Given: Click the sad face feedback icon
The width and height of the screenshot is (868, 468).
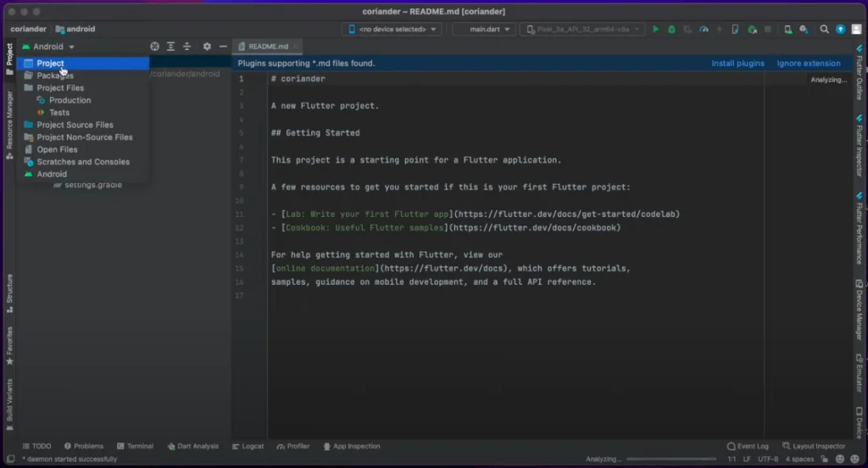Looking at the screenshot, I should coord(854,460).
